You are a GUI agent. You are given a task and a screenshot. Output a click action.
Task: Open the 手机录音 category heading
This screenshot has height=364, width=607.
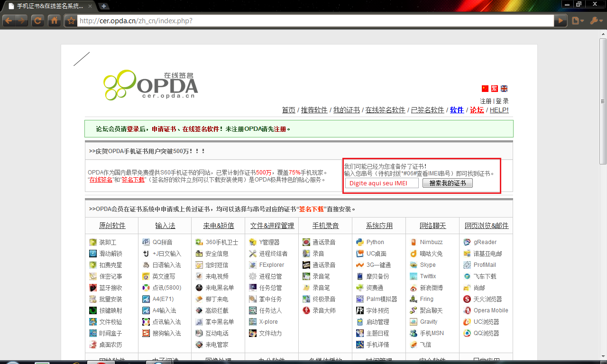point(325,226)
